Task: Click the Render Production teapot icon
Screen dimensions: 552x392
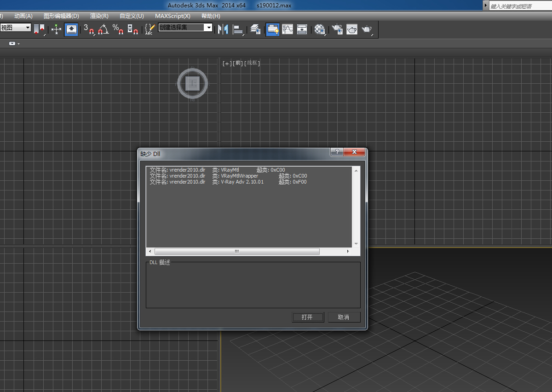Action: [x=367, y=29]
